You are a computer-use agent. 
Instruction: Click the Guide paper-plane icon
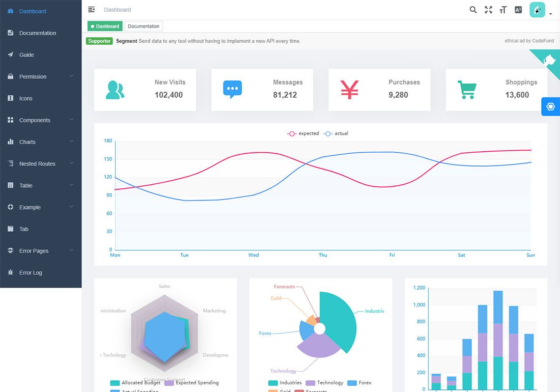click(x=10, y=54)
